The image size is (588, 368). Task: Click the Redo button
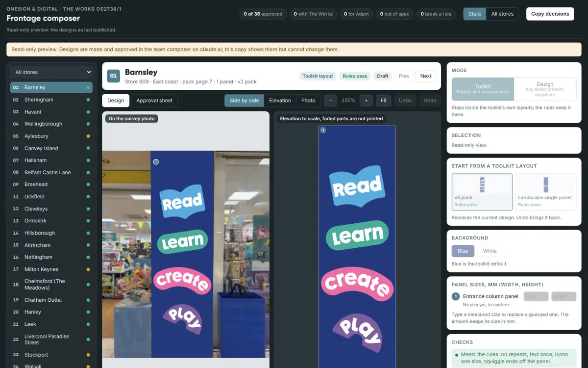click(430, 101)
